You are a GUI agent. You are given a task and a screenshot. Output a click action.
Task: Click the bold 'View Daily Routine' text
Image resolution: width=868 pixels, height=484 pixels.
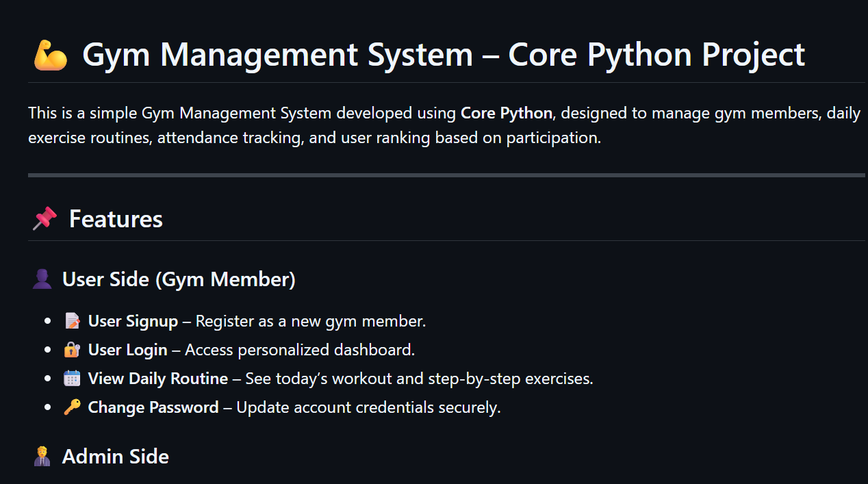[158, 379]
